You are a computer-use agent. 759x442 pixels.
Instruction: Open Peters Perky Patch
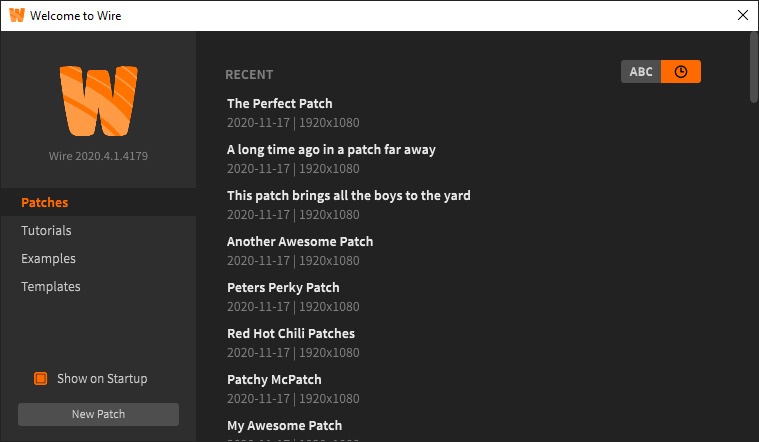pyautogui.click(x=283, y=288)
